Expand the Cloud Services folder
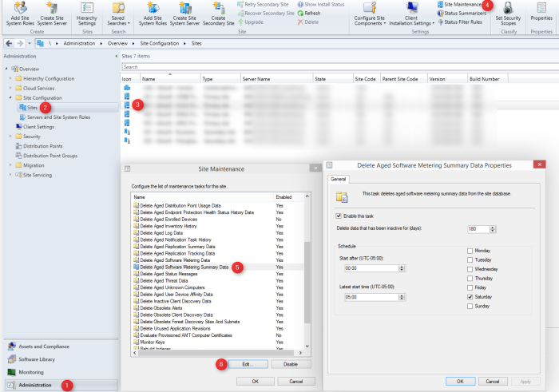559x392 pixels. (10, 88)
